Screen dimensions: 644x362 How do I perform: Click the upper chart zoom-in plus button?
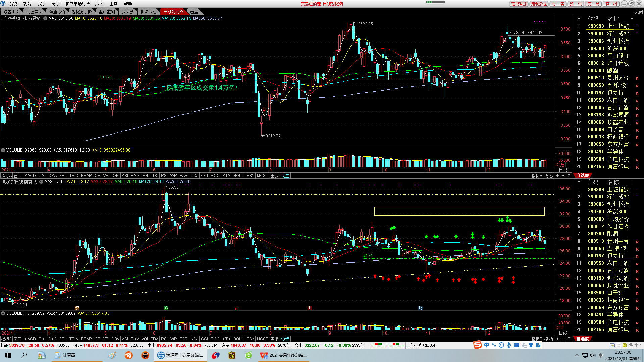pos(557,176)
